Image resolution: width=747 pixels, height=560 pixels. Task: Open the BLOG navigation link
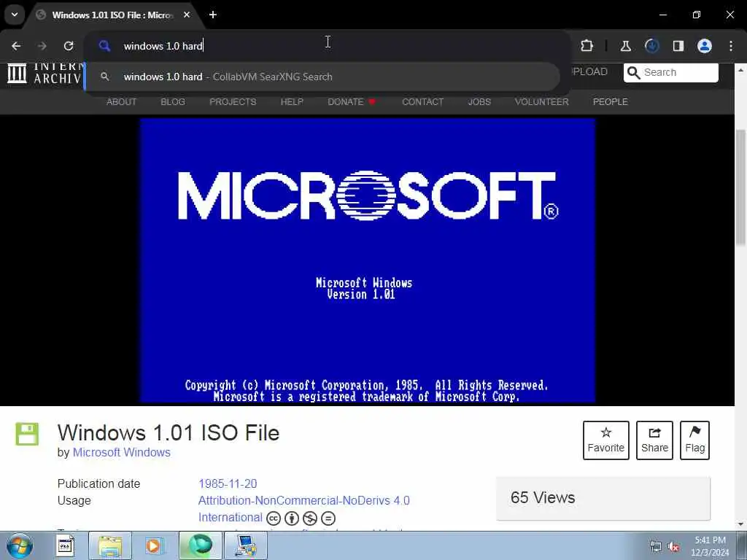[x=173, y=102]
